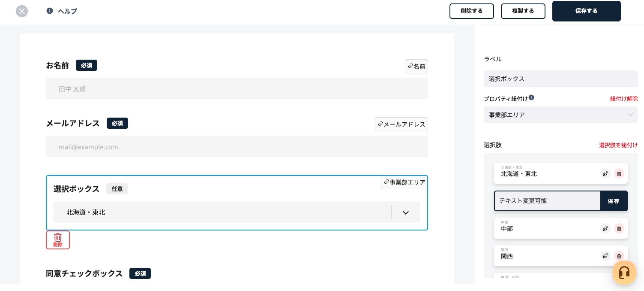The width and height of the screenshot is (644, 291).
Task: Click the ラベル input containing 選択ボックス
Action: 561,79
